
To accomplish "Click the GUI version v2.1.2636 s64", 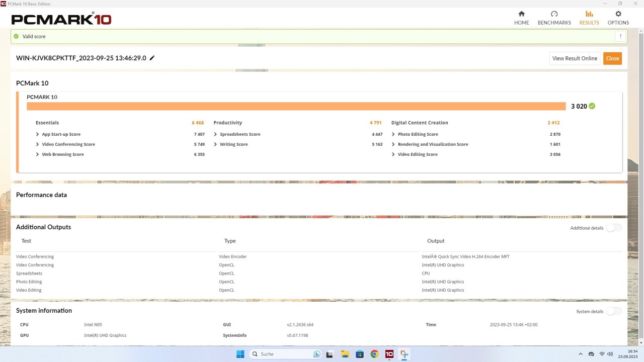I will coord(300,325).
